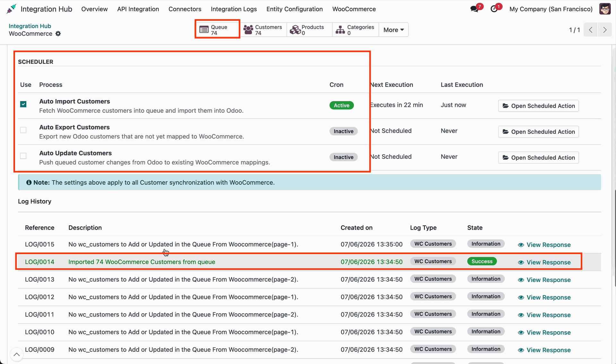Go to previous record arrow
The image size is (616, 364).
click(x=590, y=30)
